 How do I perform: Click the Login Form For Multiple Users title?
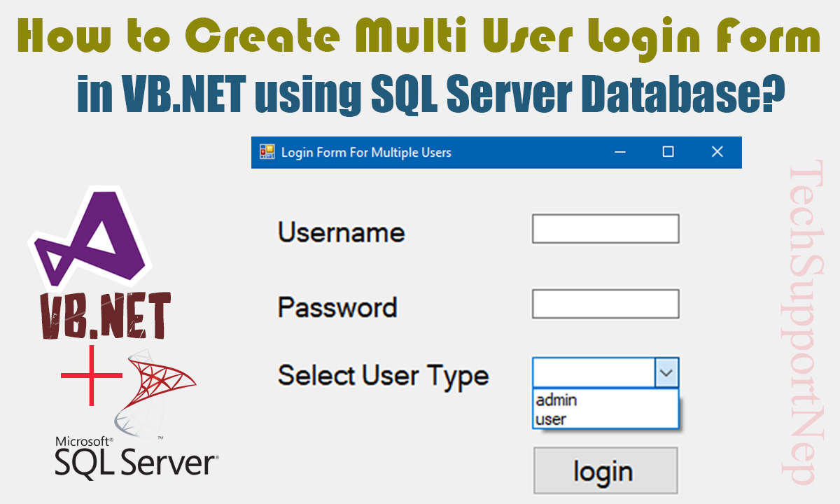coord(366,152)
